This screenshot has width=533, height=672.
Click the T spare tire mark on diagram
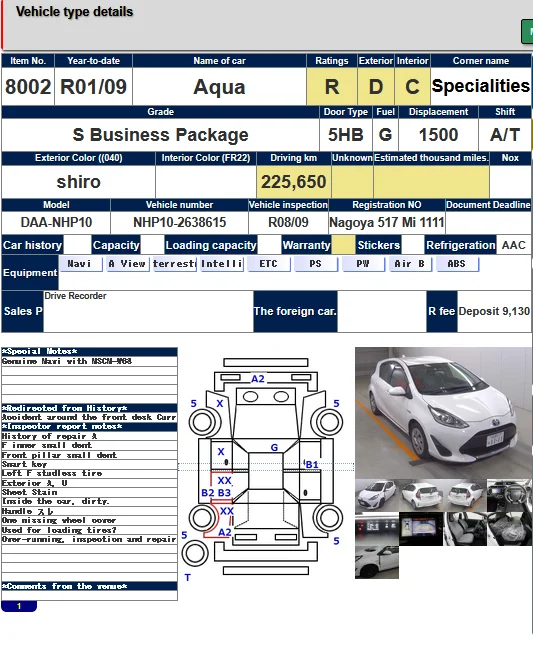(188, 578)
